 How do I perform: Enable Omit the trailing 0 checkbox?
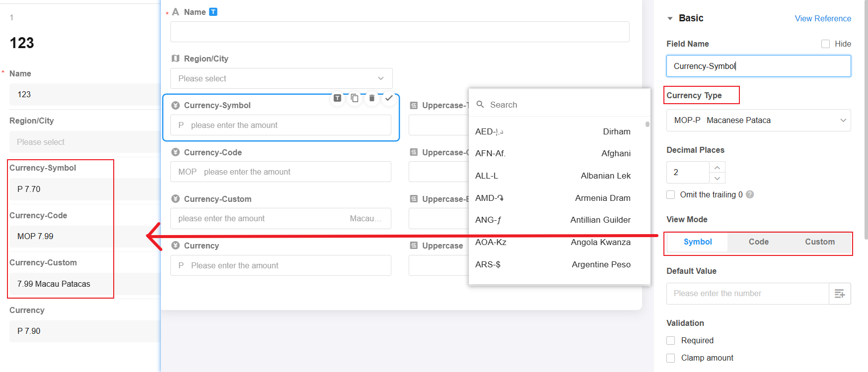coord(671,194)
